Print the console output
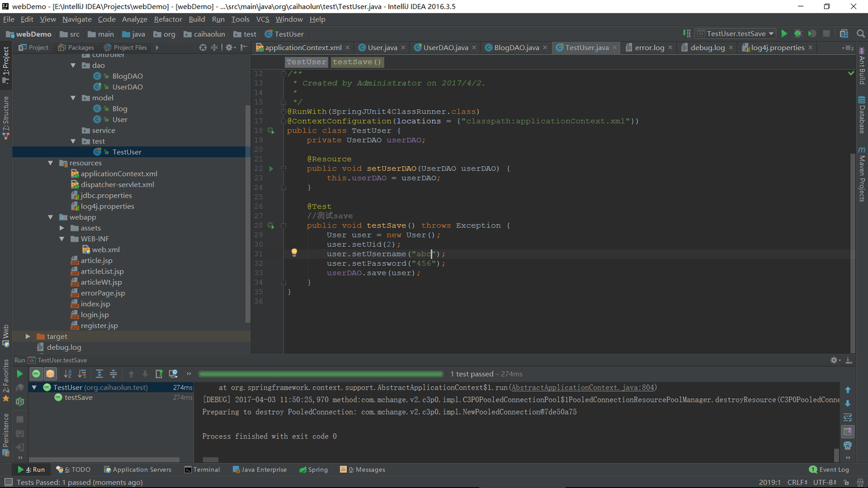The image size is (868, 488). pyautogui.click(x=848, y=446)
